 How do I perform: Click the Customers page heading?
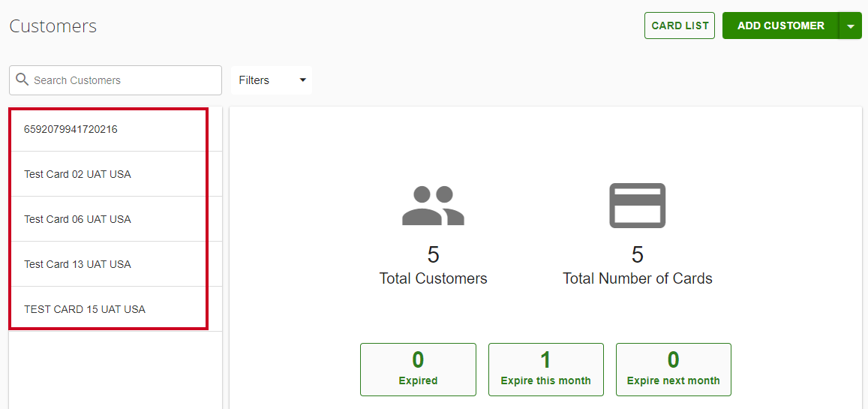coord(53,26)
